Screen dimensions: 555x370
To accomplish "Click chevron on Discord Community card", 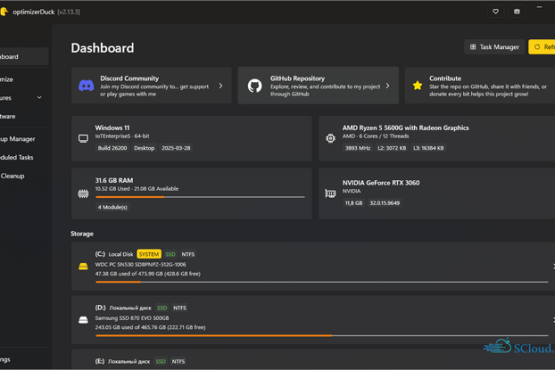I will pos(221,86).
